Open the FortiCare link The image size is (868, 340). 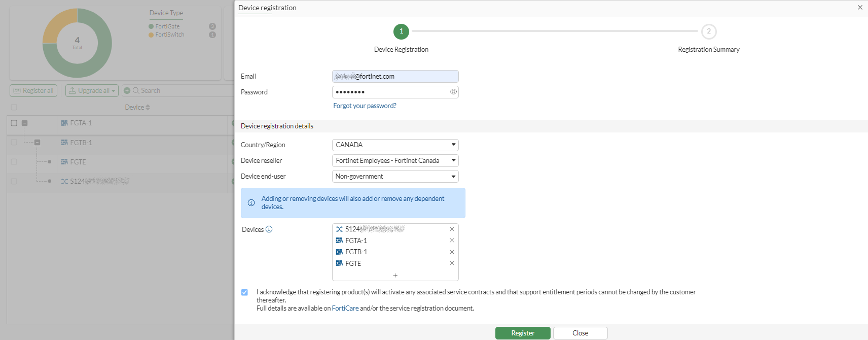click(345, 309)
